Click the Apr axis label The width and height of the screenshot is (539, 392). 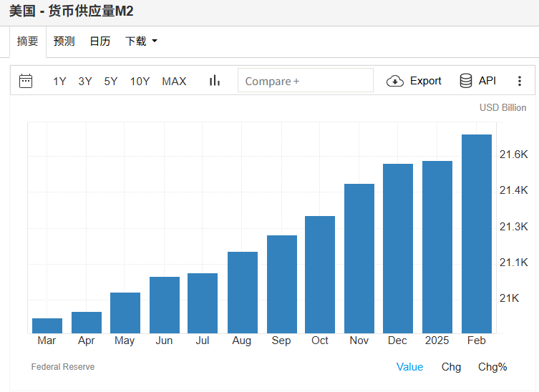(86, 340)
